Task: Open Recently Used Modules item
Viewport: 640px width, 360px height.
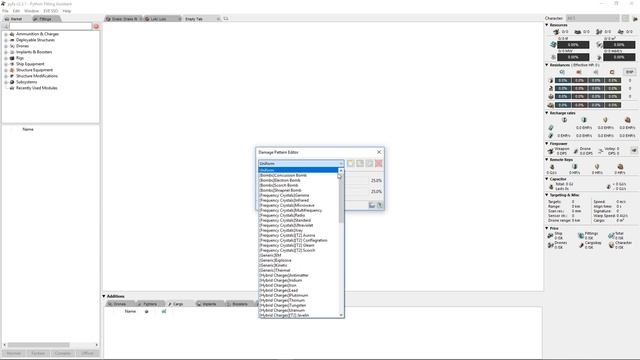Action: point(36,88)
